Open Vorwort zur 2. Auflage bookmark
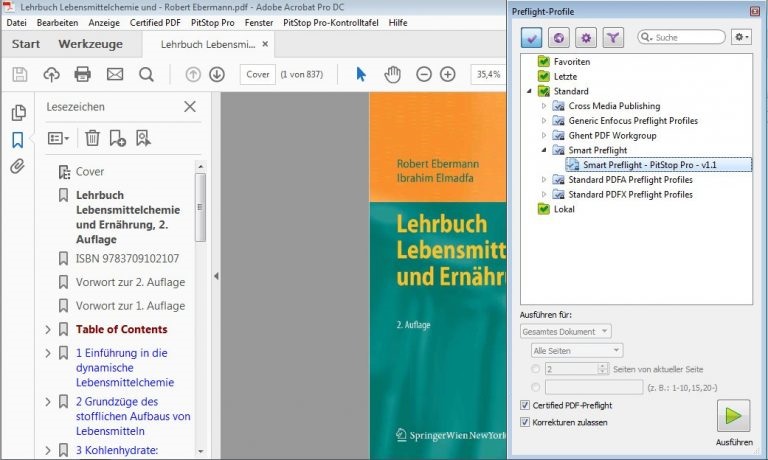Viewport: 768px width, 460px height. tap(130, 282)
